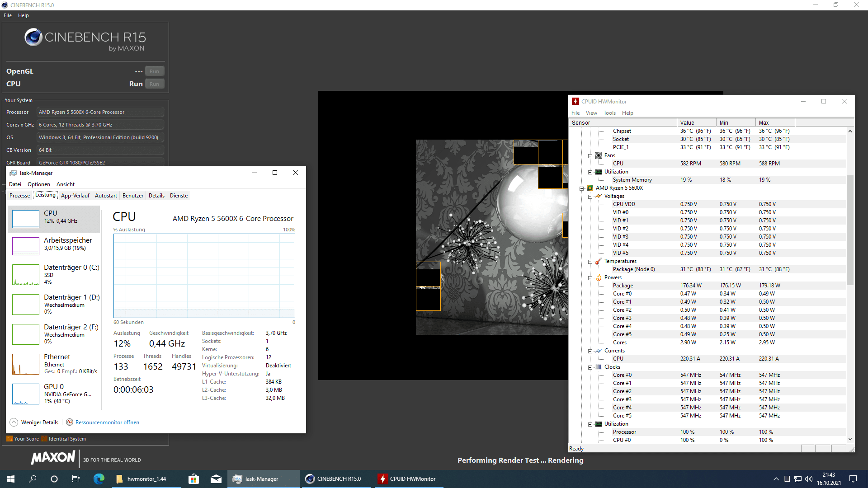This screenshot has height=488, width=868.
Task: Open the Ansicht menu in Task-Manager
Action: coord(66,184)
